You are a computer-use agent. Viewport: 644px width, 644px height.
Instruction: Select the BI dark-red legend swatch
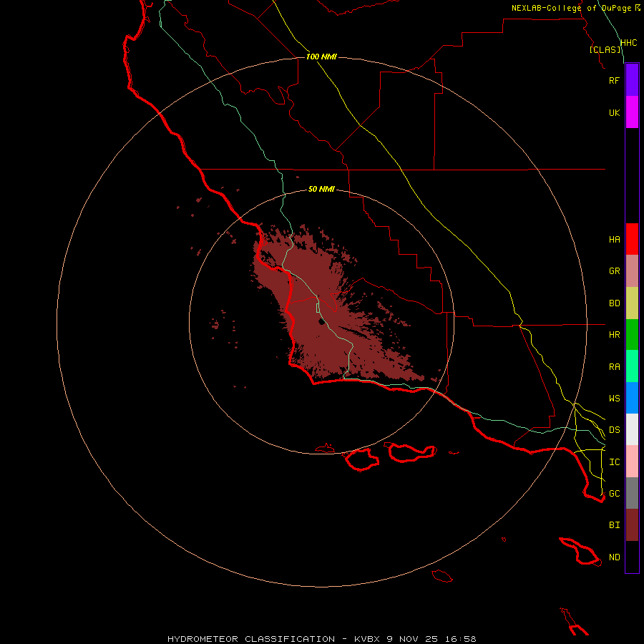tap(632, 525)
